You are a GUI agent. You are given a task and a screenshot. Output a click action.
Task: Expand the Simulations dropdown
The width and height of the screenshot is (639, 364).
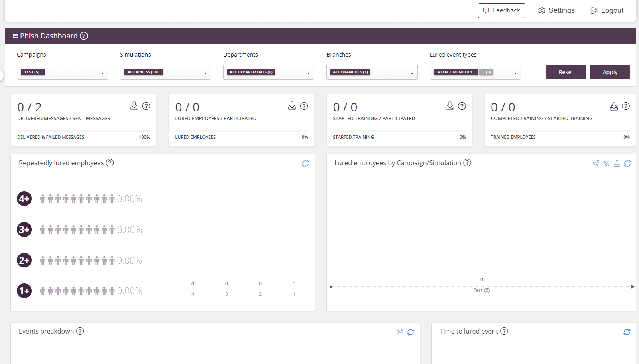tap(165, 73)
